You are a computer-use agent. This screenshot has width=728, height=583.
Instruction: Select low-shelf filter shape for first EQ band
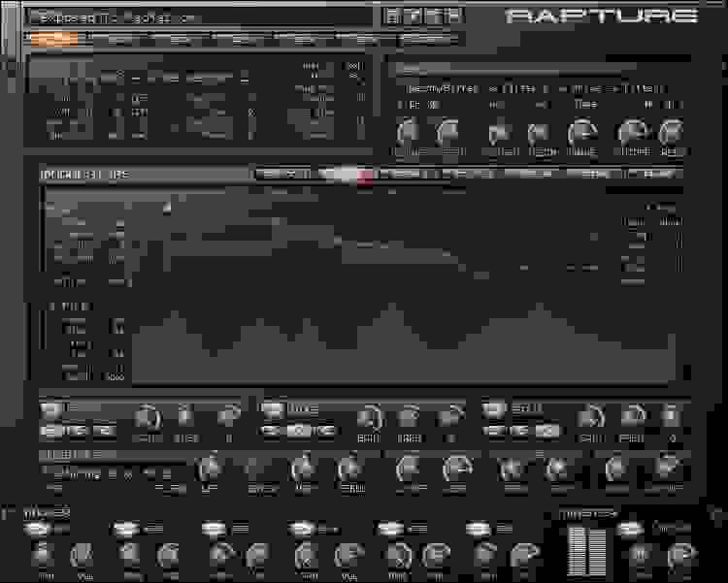(x=49, y=430)
